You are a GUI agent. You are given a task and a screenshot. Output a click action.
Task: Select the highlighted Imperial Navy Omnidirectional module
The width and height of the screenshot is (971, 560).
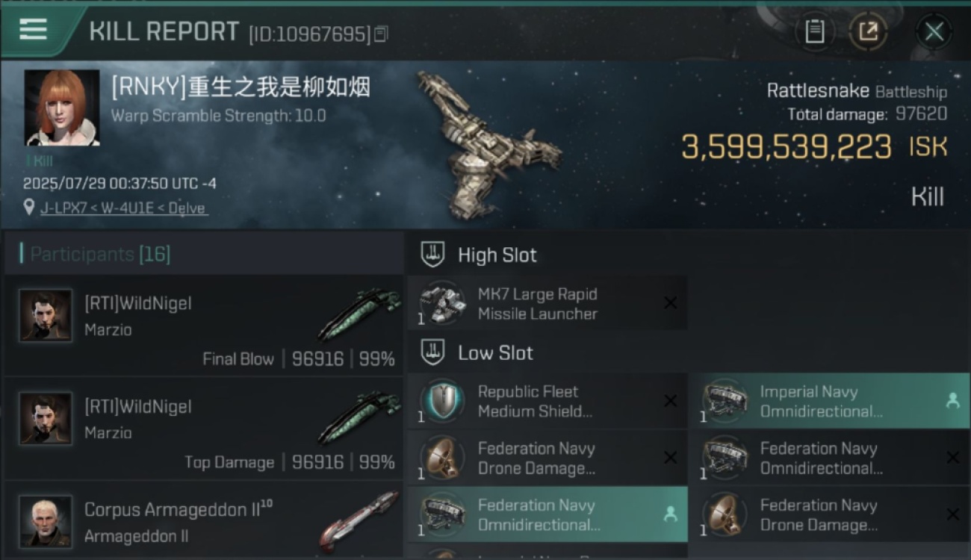click(x=829, y=401)
